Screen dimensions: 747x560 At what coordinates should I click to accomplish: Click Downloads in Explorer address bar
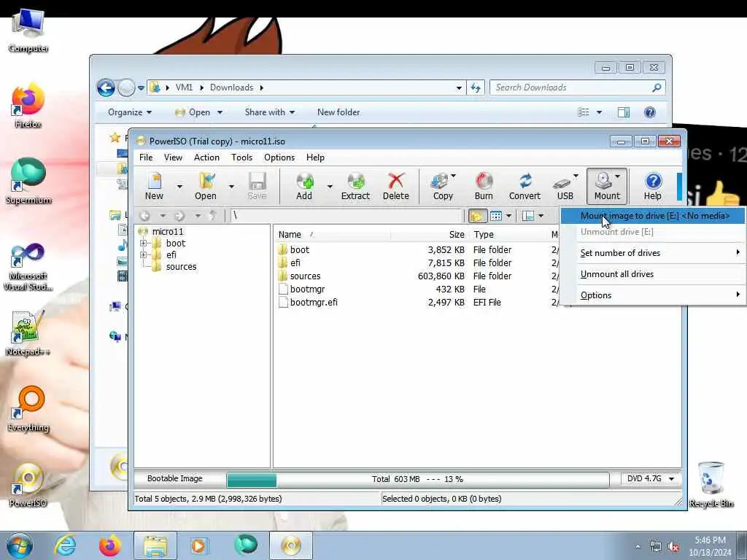(231, 87)
